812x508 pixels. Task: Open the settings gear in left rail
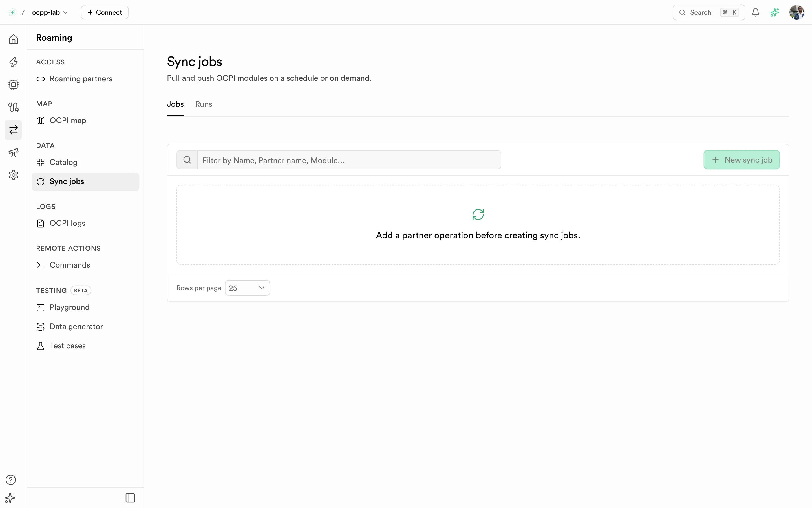click(x=14, y=175)
